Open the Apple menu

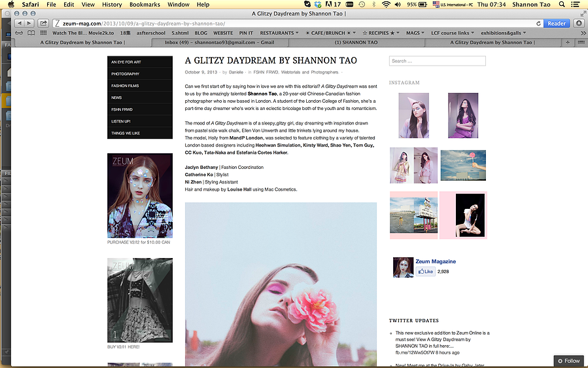11,5
